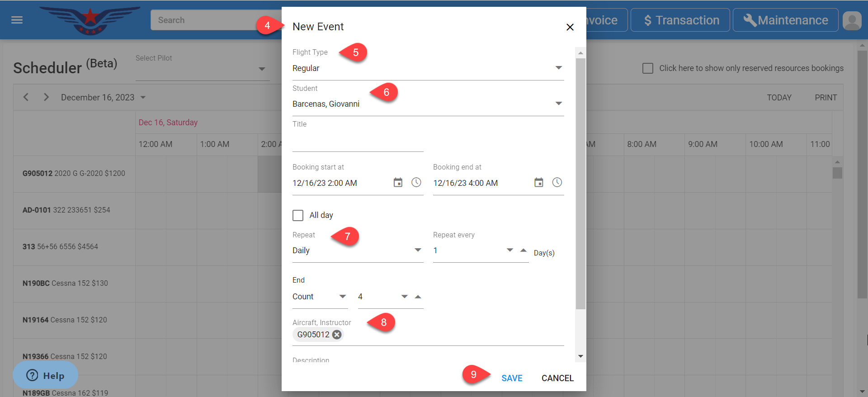Image resolution: width=868 pixels, height=397 pixels.
Task: Open the Transaction menu
Action: pos(680,20)
